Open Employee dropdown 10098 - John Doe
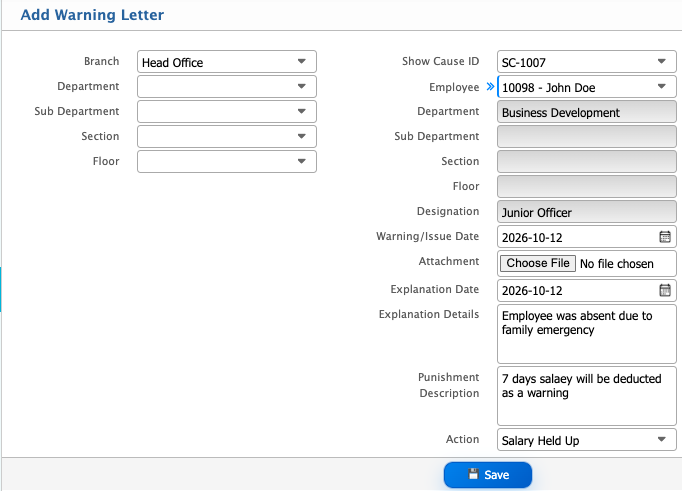This screenshot has height=491, width=682. tap(586, 87)
